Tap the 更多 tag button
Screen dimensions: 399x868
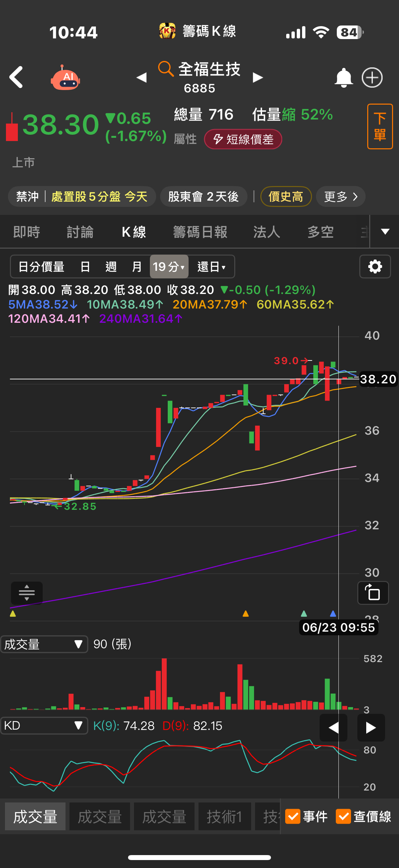[340, 196]
